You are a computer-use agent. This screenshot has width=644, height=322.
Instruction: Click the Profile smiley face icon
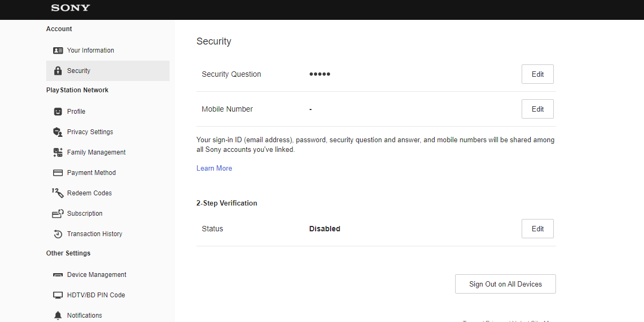coord(58,112)
